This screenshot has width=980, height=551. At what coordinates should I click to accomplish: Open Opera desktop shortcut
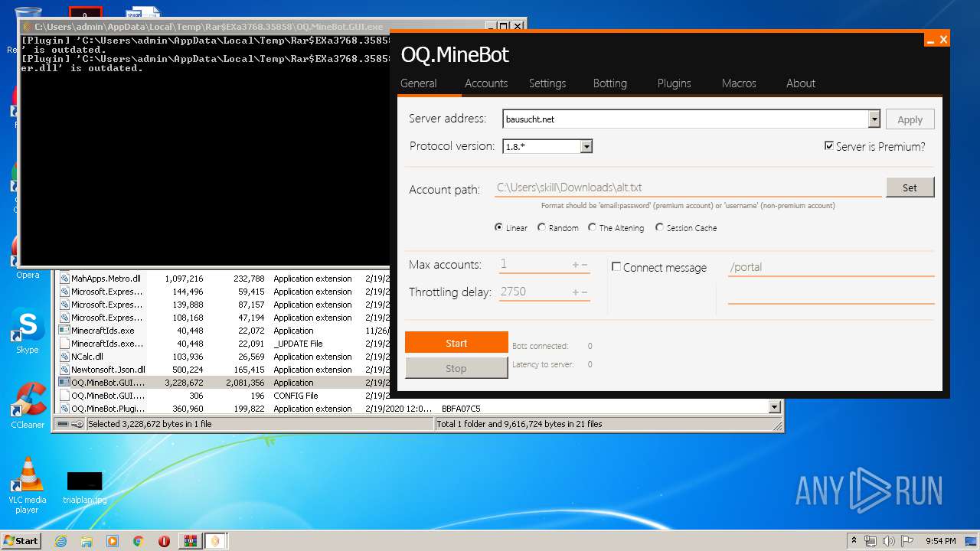[x=28, y=258]
